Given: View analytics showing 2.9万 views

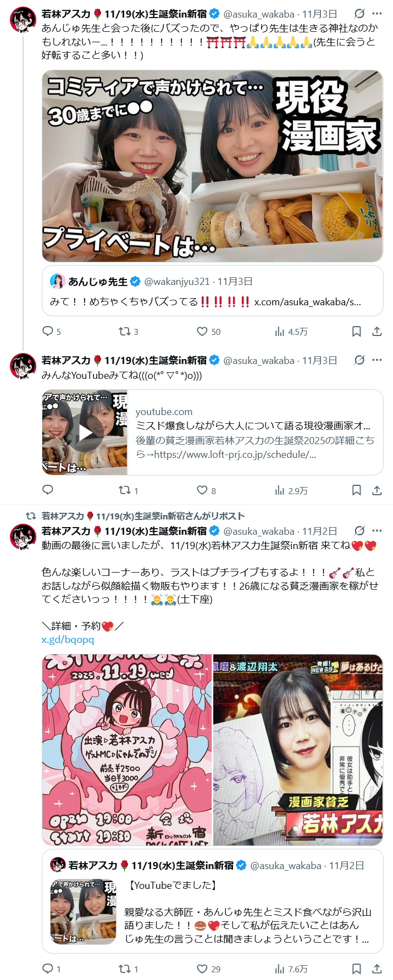Looking at the screenshot, I should click(x=291, y=490).
